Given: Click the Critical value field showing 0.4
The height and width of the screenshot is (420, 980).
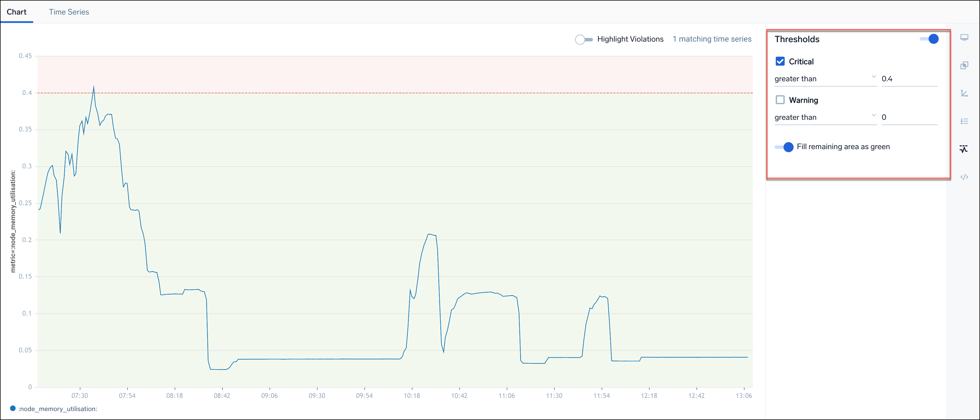Looking at the screenshot, I should click(909, 79).
